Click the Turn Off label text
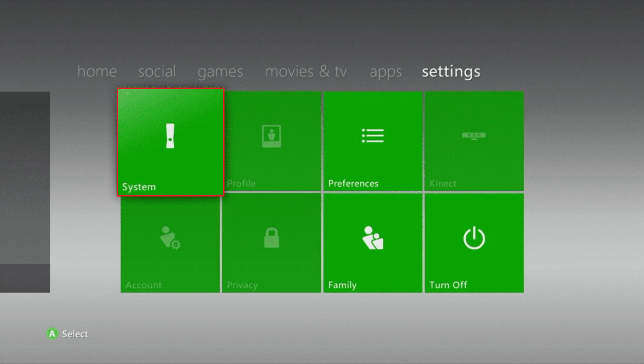The image size is (644, 364). coord(448,285)
